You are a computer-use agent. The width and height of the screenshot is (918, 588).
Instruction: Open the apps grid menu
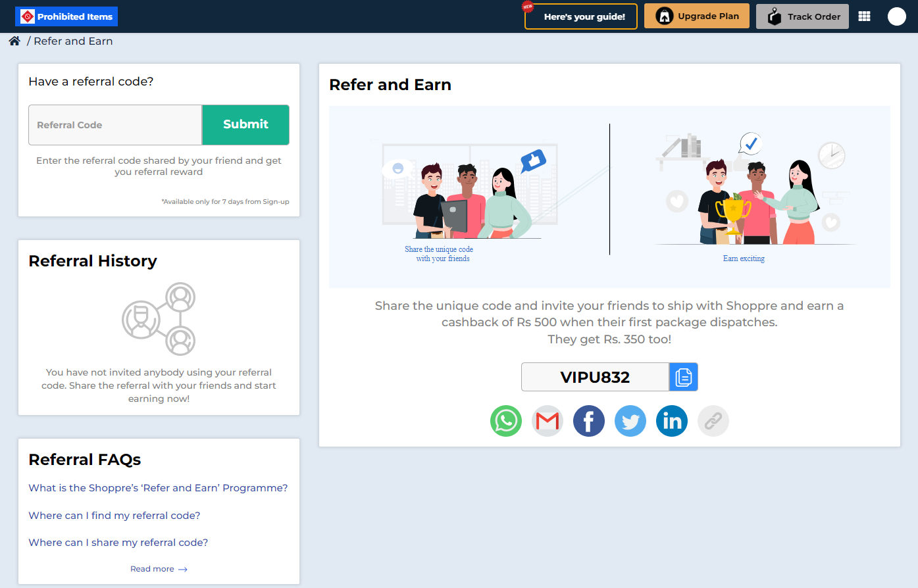click(864, 16)
